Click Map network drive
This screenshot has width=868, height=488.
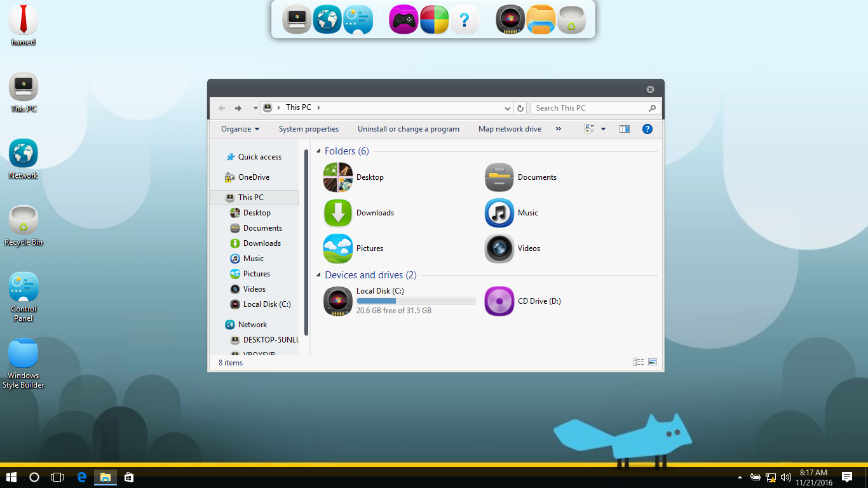coord(510,129)
